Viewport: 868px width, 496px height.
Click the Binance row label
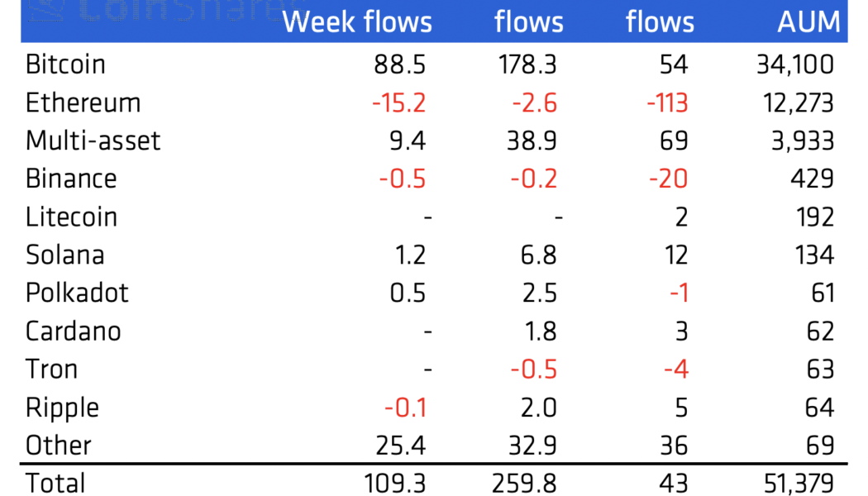point(71,179)
